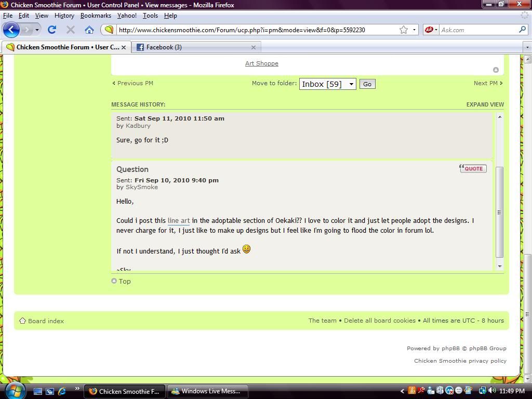Screen dimensions: 532x399
Task: Go back with the browser back arrow
Action: coord(11,30)
